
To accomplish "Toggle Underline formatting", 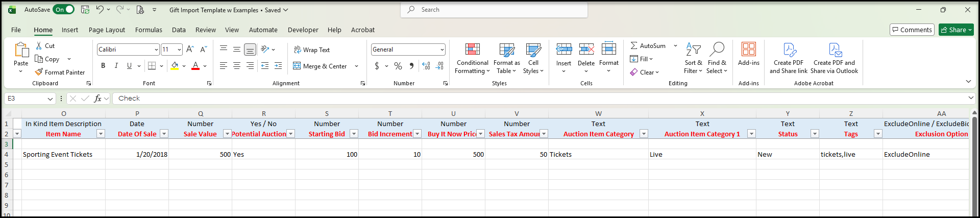I will [129, 65].
